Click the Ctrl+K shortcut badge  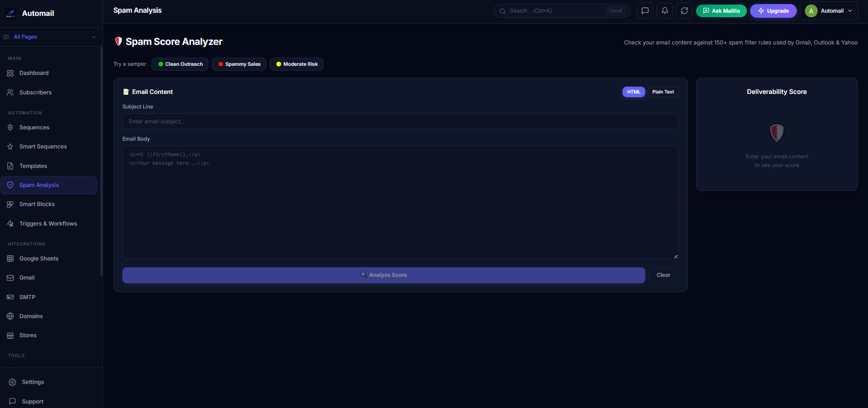(616, 11)
